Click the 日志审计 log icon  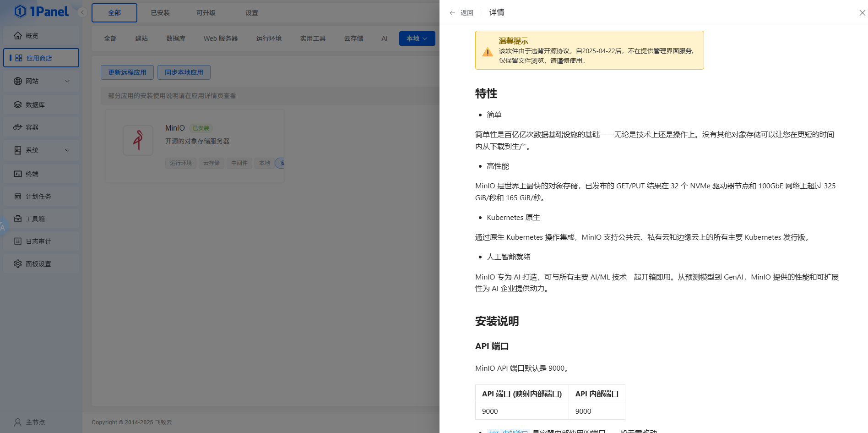pyautogui.click(x=18, y=241)
